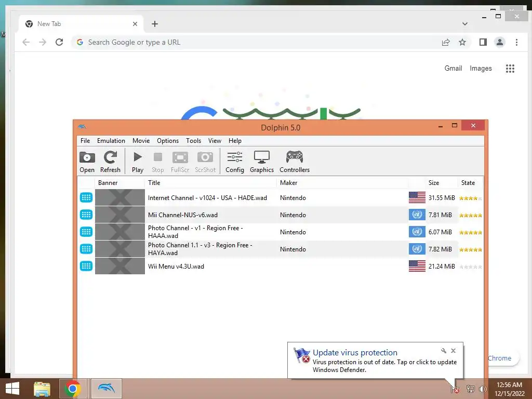Open the Emulation menu
532x399 pixels.
click(111, 141)
